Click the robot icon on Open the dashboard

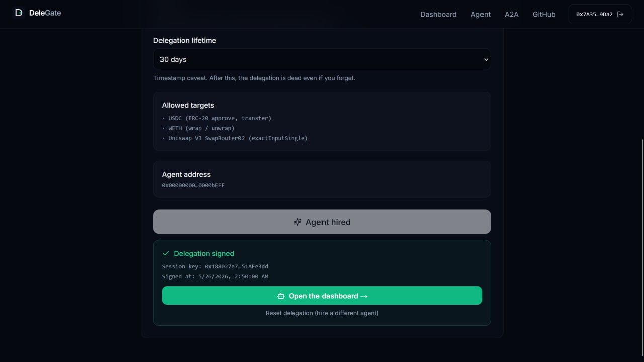tap(281, 296)
